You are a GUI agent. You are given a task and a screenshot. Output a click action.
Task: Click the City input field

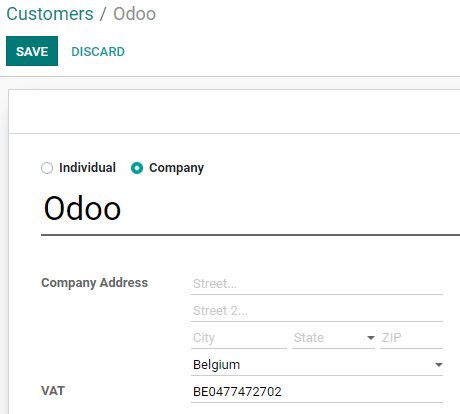tap(239, 338)
